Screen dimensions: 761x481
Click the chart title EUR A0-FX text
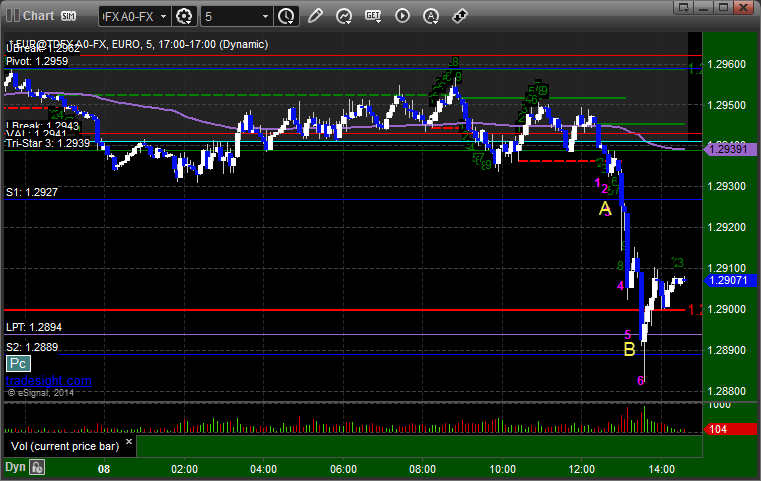(x=138, y=44)
